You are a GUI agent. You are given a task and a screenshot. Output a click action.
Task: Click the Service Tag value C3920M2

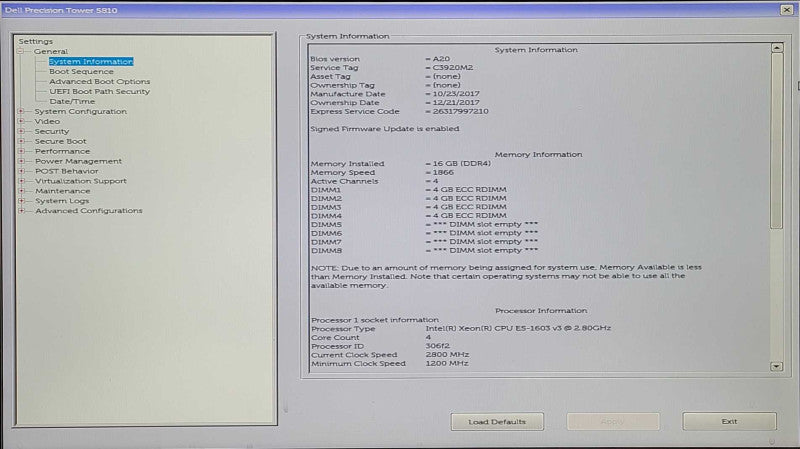pyautogui.click(x=453, y=67)
